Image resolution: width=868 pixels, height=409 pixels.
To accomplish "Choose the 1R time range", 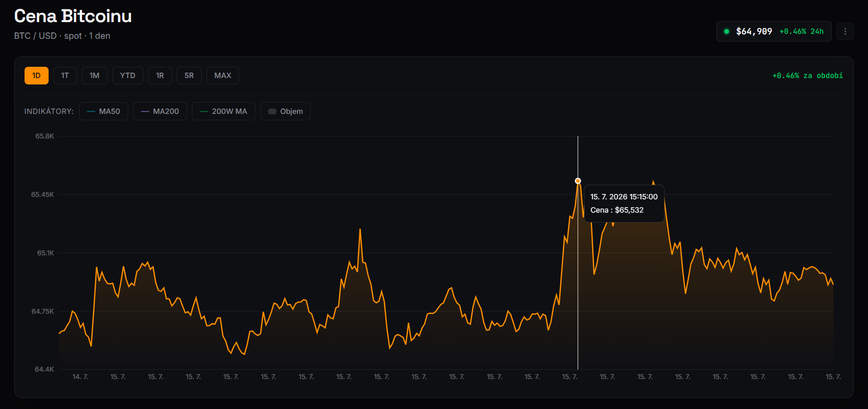I will [160, 76].
